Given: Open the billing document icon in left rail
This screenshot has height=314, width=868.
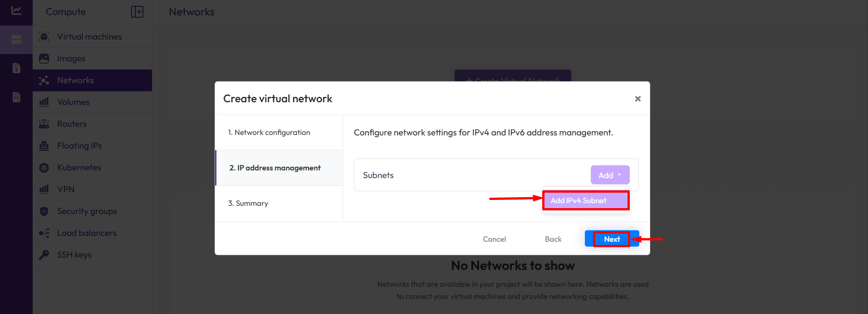Looking at the screenshot, I should click(16, 68).
